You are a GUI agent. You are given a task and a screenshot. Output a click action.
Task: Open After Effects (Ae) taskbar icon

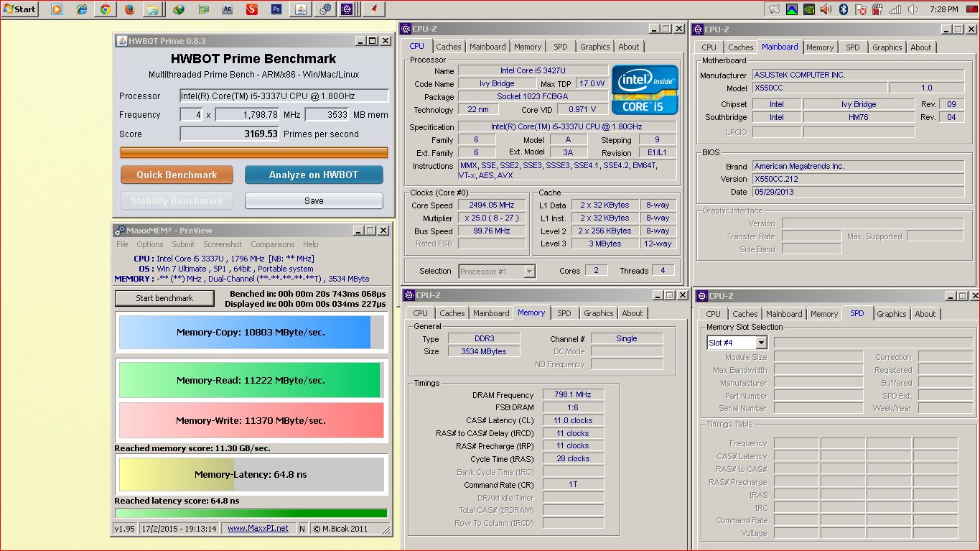228,9
